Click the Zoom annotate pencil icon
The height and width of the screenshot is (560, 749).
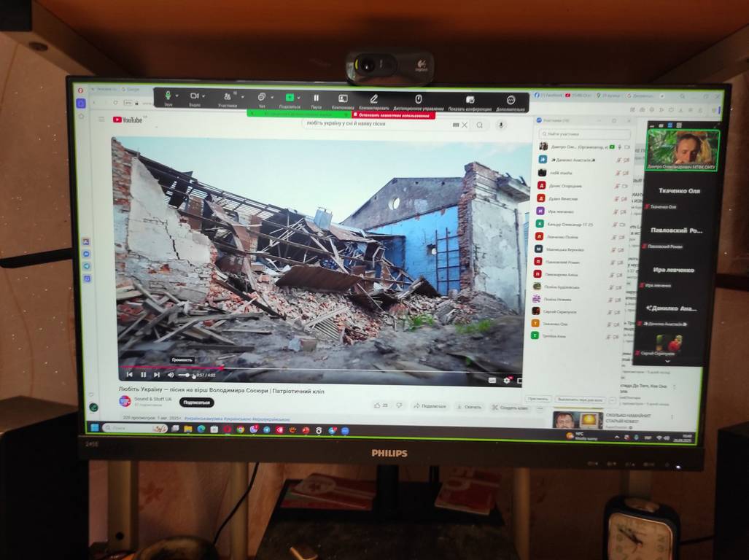[374, 98]
